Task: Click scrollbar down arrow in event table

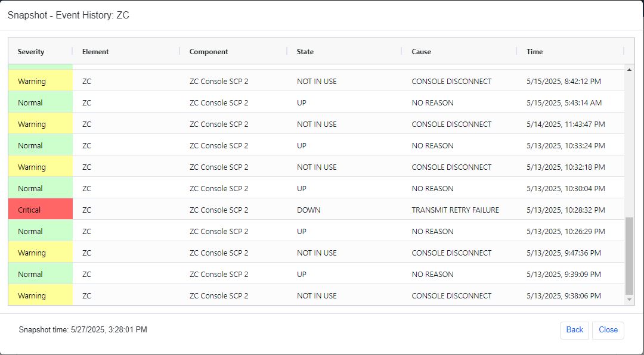Action: (x=629, y=300)
